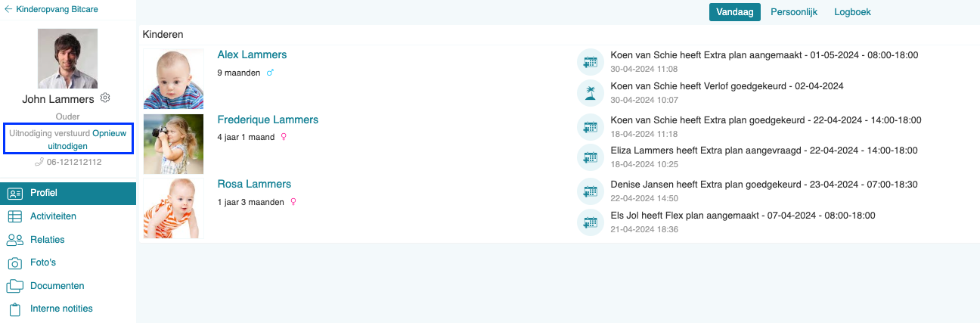The height and width of the screenshot is (323, 980).
Task: Click 'Eliza Lammers heeft Extra plan aangevraagd' entry
Action: coord(764,151)
